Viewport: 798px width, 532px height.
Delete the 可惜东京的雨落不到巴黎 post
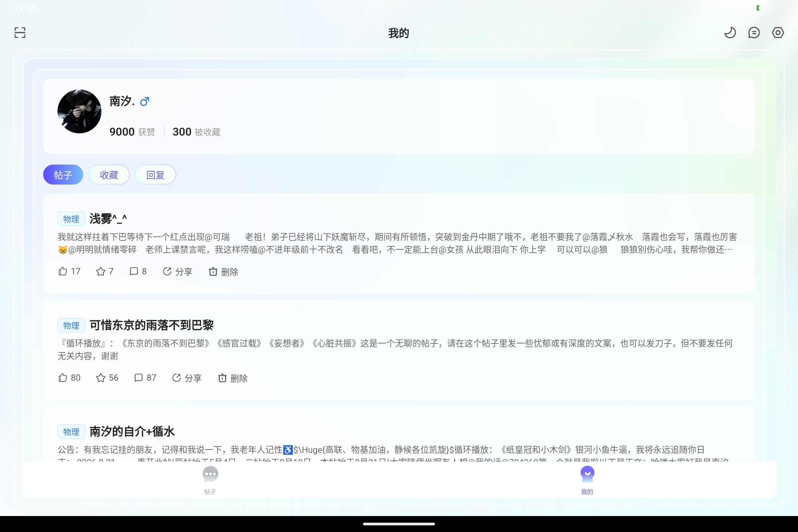[233, 378]
